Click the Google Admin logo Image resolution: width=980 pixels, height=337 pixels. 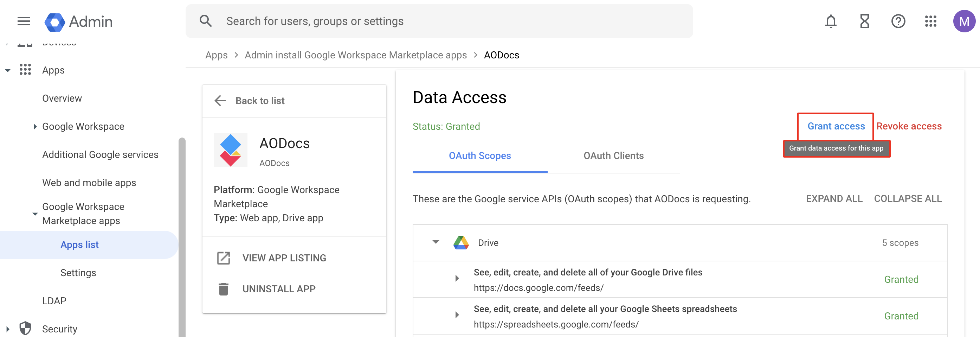click(78, 22)
